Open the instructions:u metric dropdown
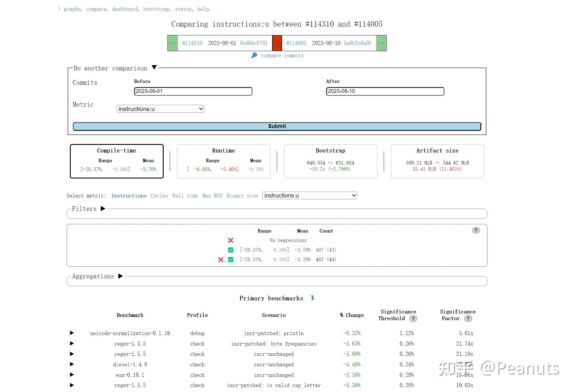The width and height of the screenshot is (574, 392). click(310, 195)
